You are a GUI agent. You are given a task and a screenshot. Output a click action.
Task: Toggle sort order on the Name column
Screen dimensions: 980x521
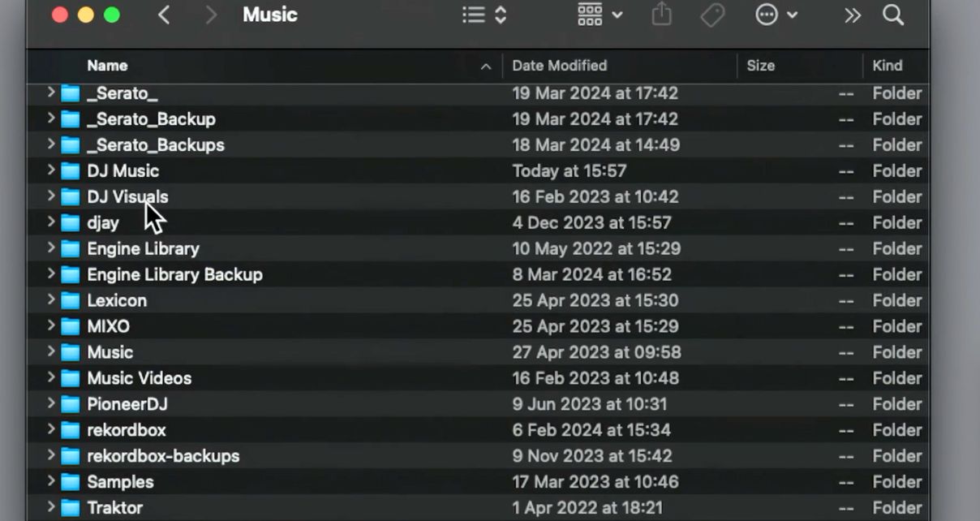point(107,66)
